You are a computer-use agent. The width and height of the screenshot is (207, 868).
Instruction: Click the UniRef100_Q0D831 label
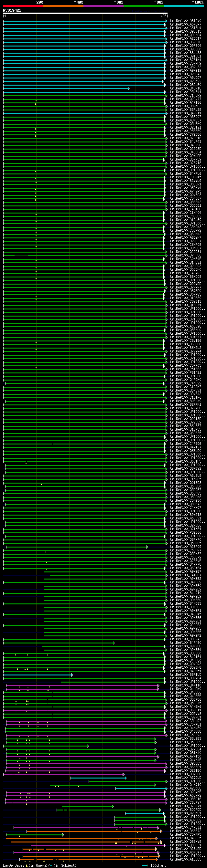pos(186,845)
